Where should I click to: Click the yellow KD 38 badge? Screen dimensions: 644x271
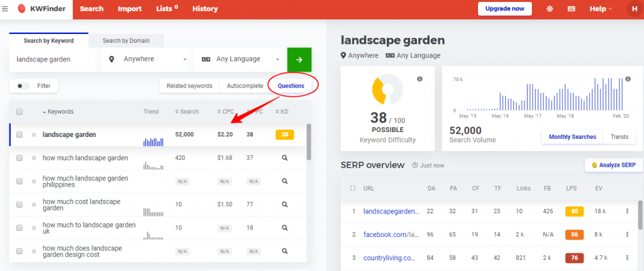point(285,135)
